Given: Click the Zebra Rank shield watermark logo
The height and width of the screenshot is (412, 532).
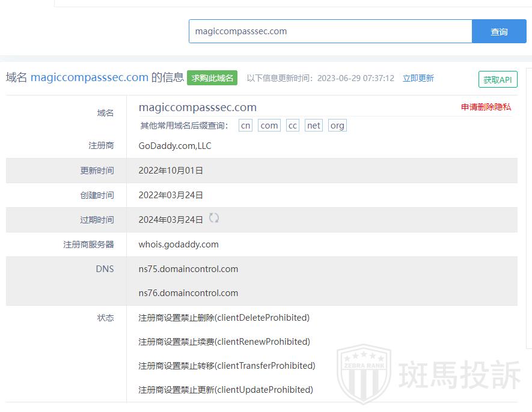Looking at the screenshot, I should click(x=363, y=375).
